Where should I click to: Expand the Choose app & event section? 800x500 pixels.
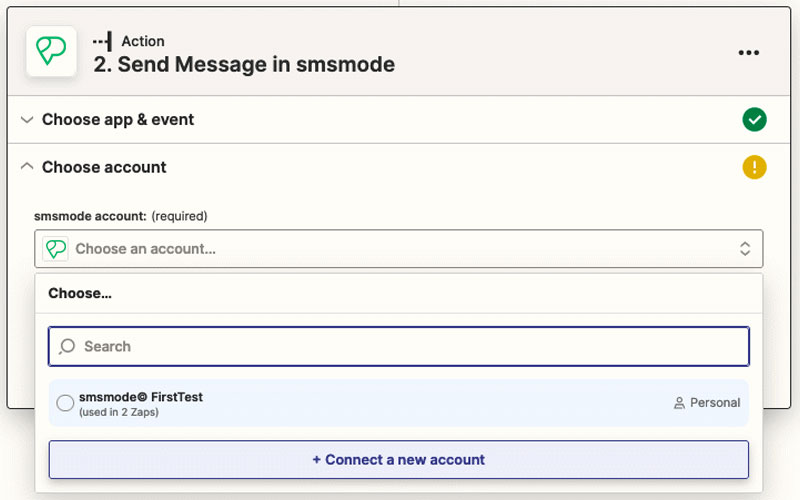tap(27, 120)
